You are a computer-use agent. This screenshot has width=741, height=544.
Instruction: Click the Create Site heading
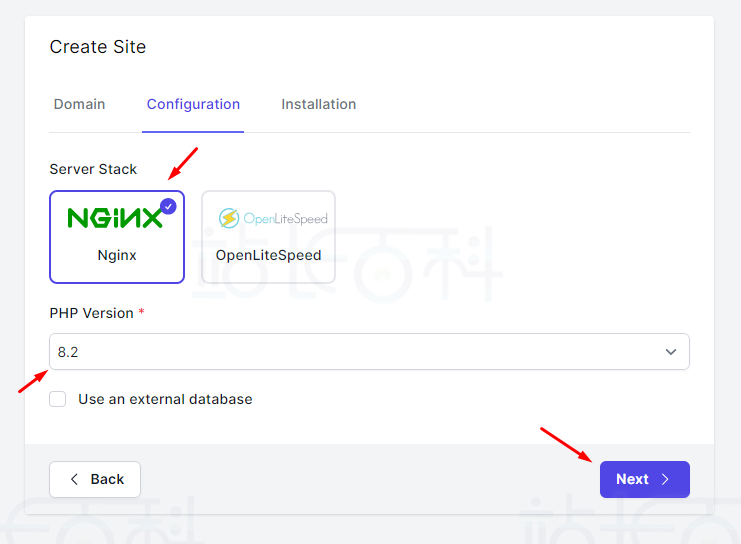[98, 47]
